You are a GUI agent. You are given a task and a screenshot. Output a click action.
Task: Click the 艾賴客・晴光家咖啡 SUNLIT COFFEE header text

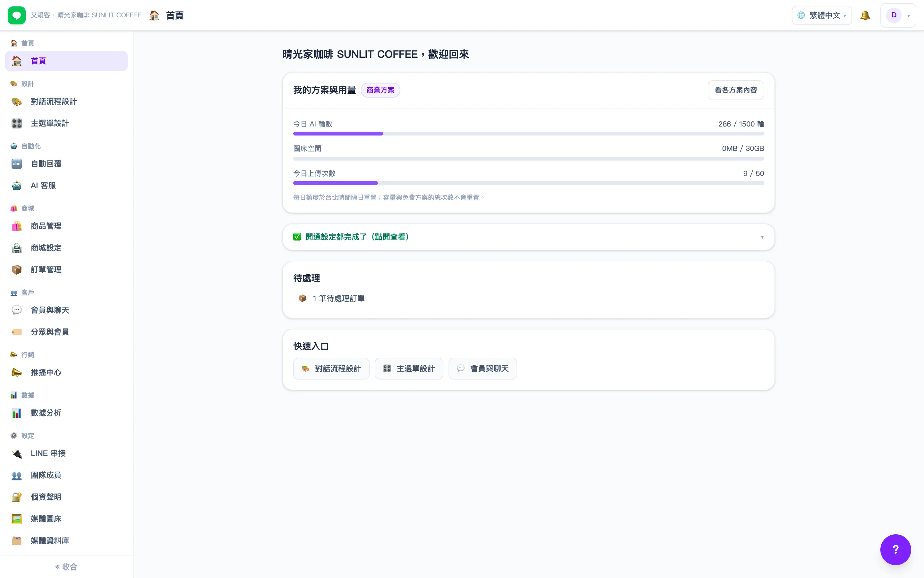[x=86, y=15]
